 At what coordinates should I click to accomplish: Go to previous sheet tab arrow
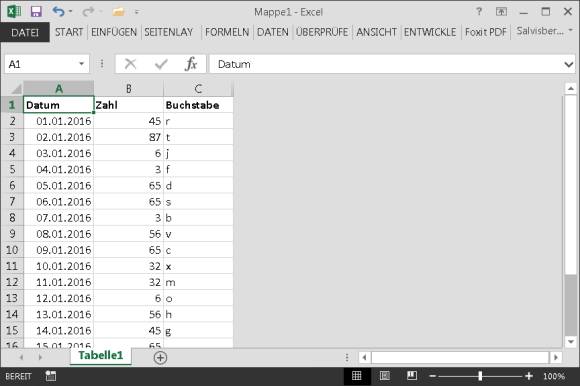point(21,357)
